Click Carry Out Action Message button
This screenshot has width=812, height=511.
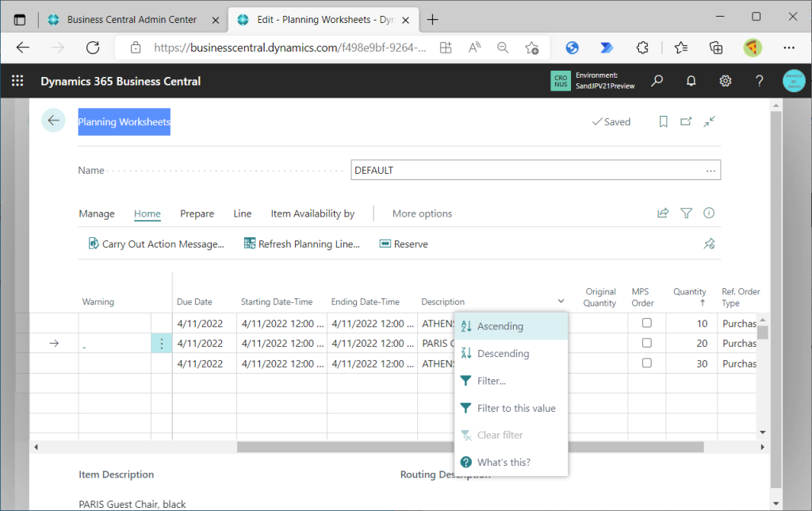pos(156,244)
